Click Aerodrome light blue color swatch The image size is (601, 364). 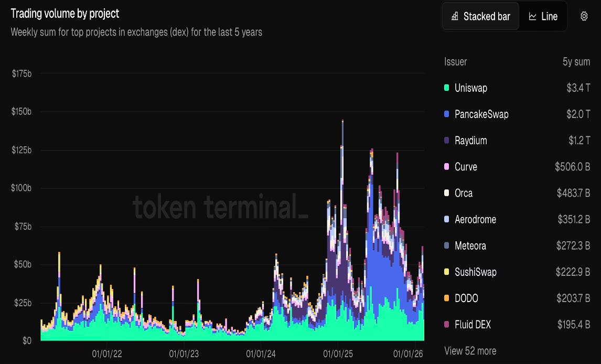click(x=446, y=219)
